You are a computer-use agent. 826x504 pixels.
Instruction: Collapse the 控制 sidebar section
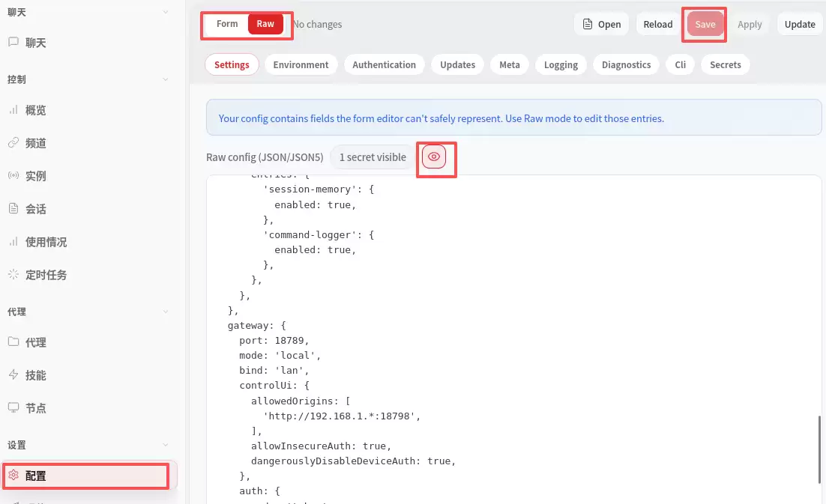point(165,79)
